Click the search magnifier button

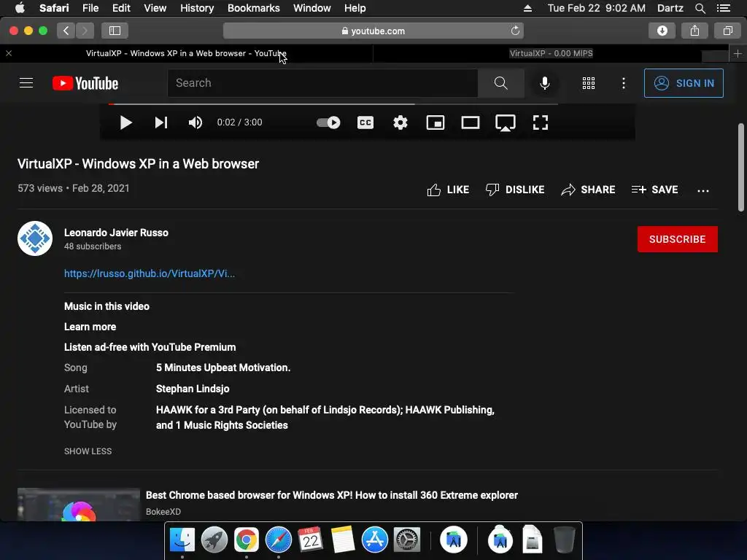tap(500, 83)
